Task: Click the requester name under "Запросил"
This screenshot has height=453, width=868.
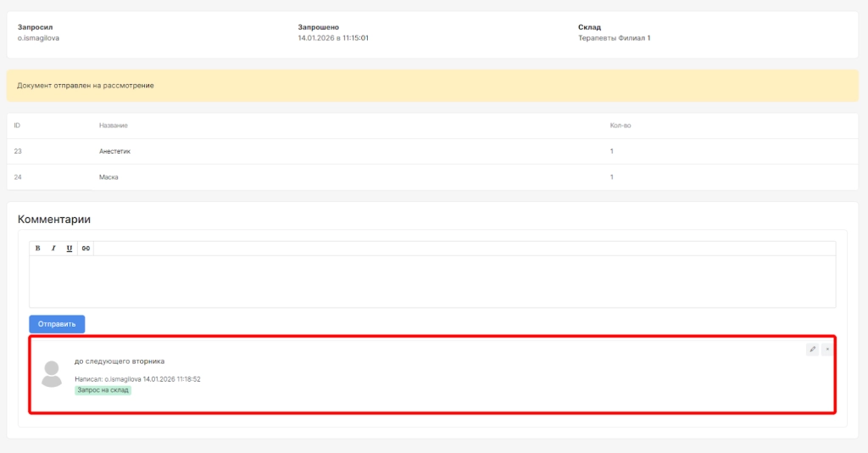Action: (38, 38)
